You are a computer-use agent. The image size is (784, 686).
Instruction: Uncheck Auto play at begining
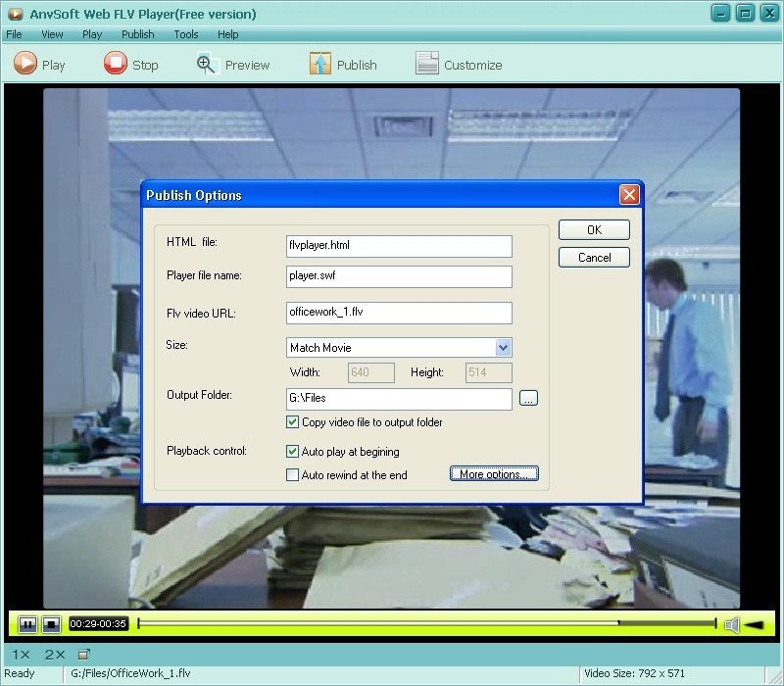(x=292, y=452)
